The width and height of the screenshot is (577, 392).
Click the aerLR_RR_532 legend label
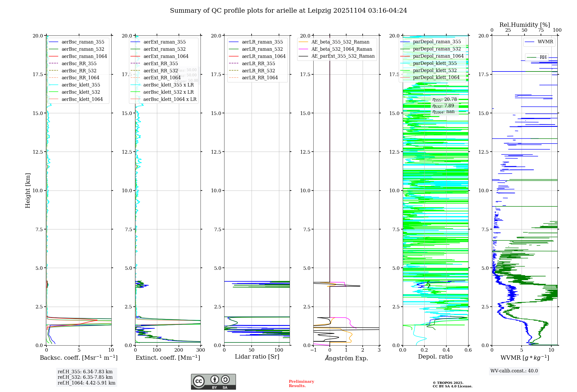point(258,71)
